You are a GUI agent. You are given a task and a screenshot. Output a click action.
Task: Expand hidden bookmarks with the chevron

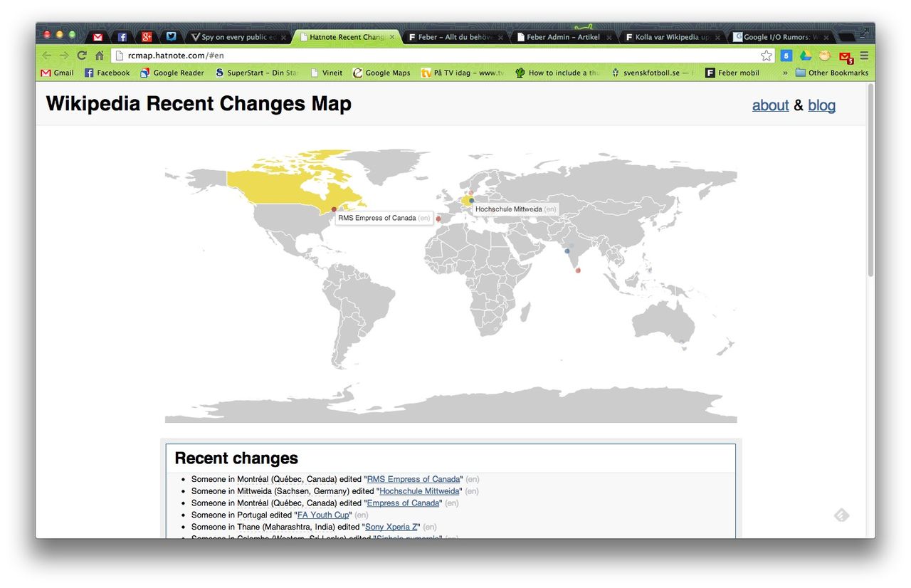(x=785, y=73)
